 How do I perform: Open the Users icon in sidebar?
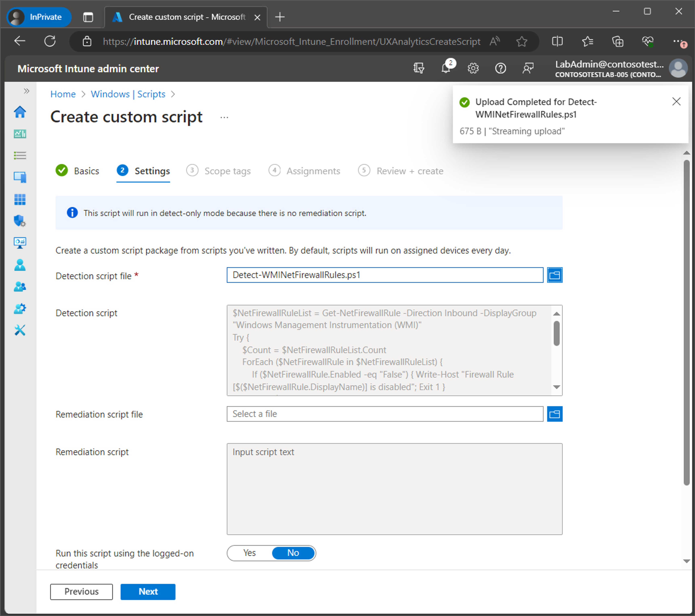pos(20,264)
